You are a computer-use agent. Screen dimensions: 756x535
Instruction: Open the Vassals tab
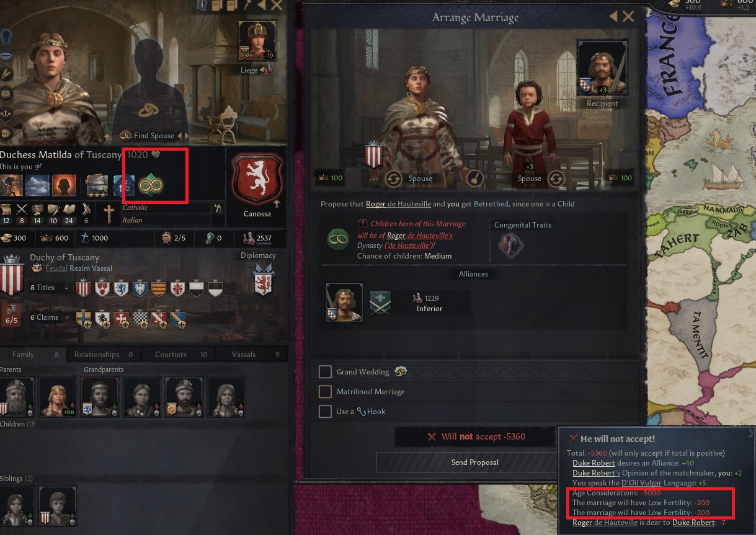[x=244, y=355]
